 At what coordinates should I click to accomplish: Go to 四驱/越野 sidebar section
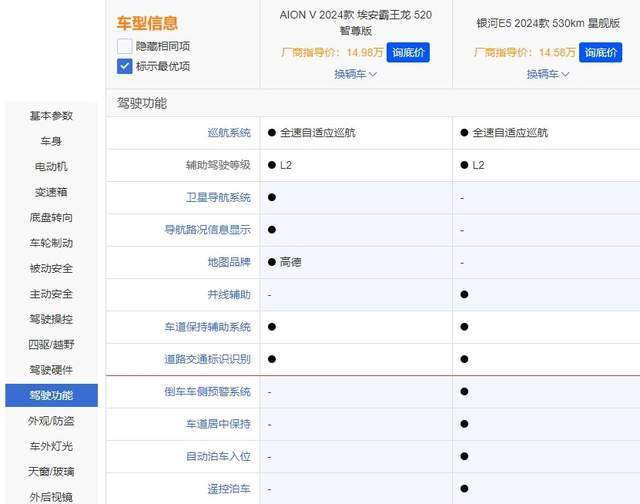pyautogui.click(x=51, y=344)
